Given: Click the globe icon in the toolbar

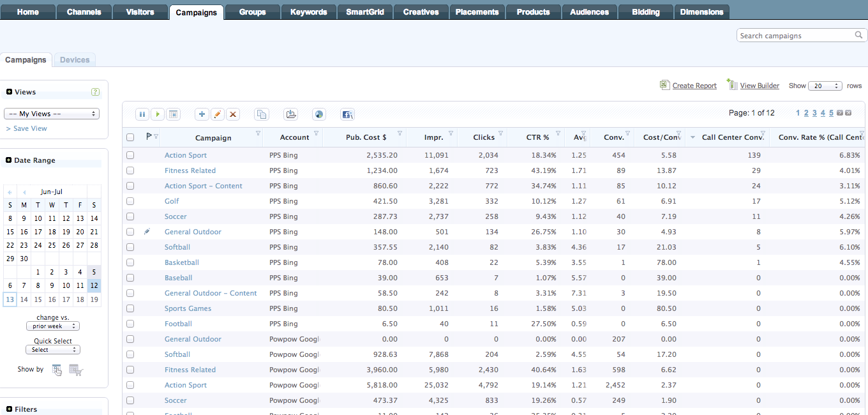Looking at the screenshot, I should (319, 114).
